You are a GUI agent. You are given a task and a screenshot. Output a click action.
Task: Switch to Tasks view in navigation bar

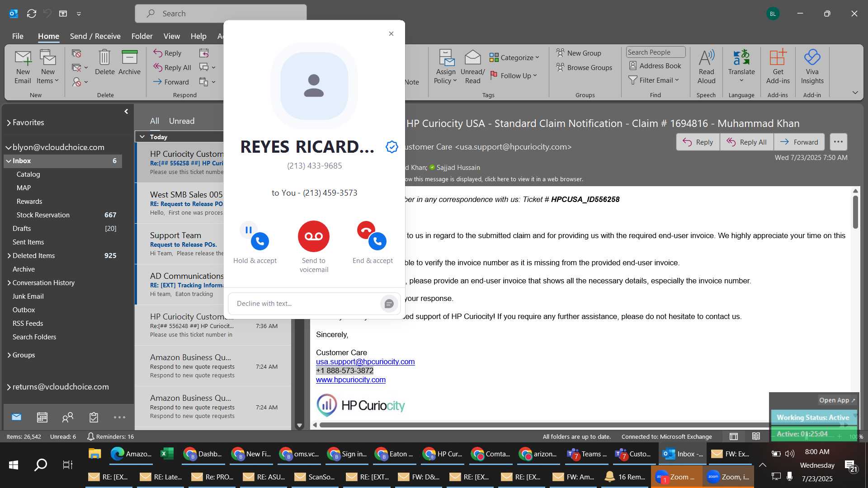(x=94, y=418)
